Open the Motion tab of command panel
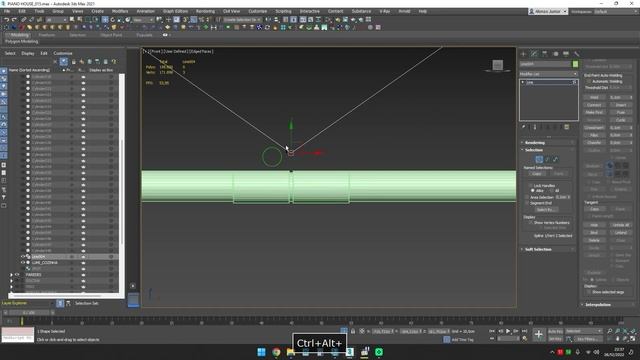This screenshot has height=360, width=640. 555,54
